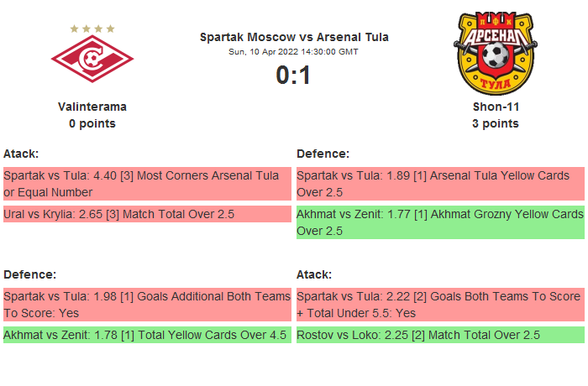Click the Spartak Moscow vs Arsenal Tula title
Screen dimensions: 588x386
click(x=294, y=37)
